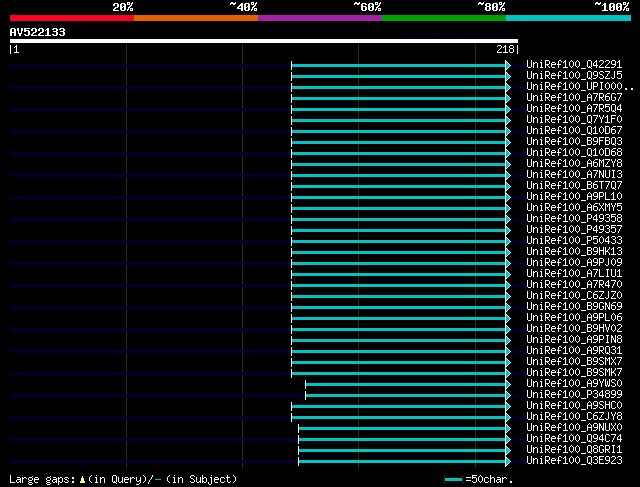Click the UniRef100_Q7Y1F0 label
This screenshot has width=640, height=487.
click(574, 120)
